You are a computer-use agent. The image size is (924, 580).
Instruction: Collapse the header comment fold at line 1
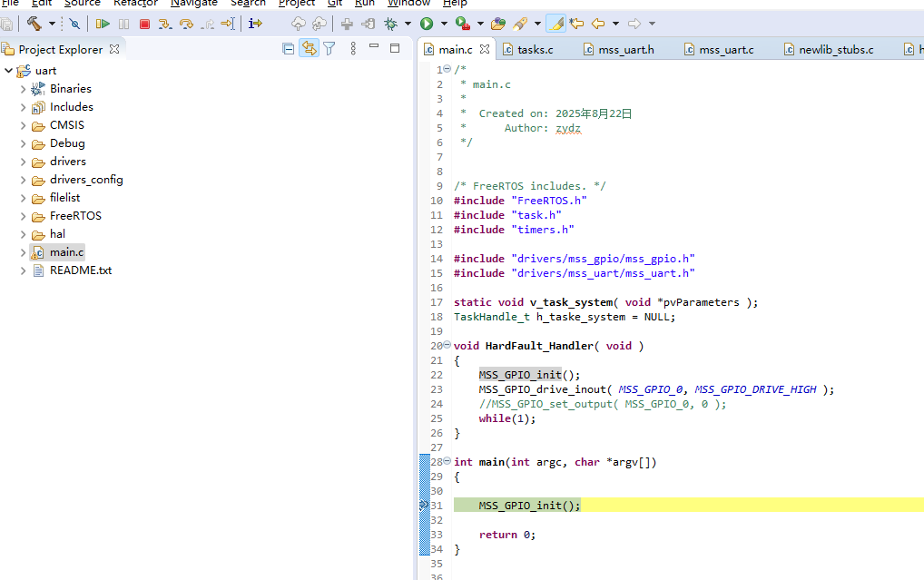[447, 69]
